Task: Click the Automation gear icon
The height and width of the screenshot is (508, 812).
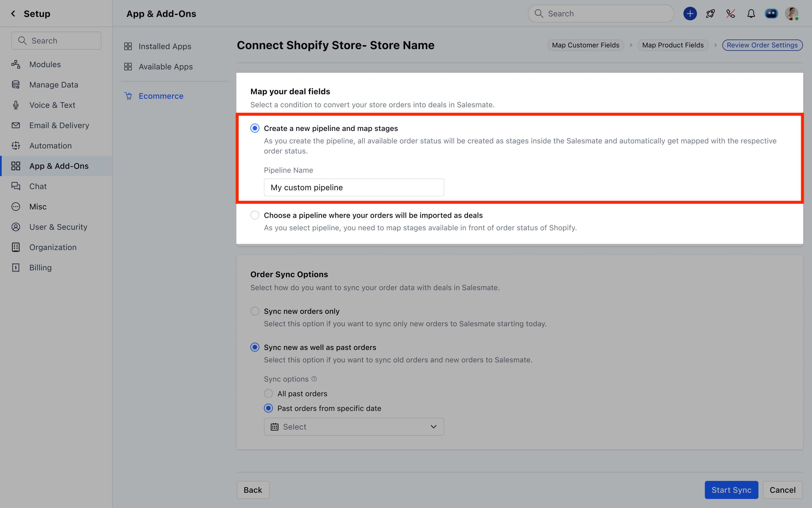Action: tap(16, 145)
